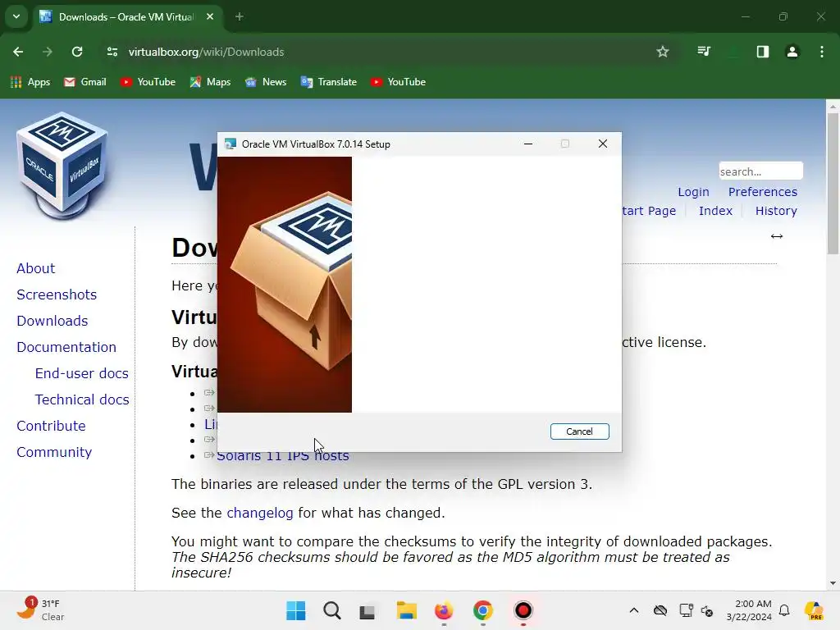Image resolution: width=840 pixels, height=630 pixels.
Task: Bookmark this page with the star icon
Action: (663, 52)
